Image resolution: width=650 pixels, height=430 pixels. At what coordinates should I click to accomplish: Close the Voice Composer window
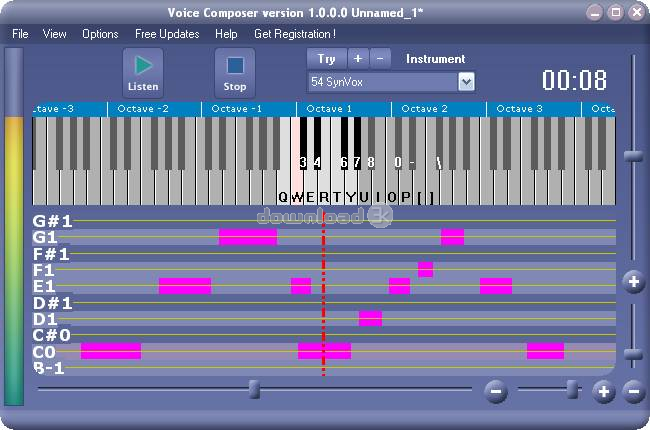(637, 13)
